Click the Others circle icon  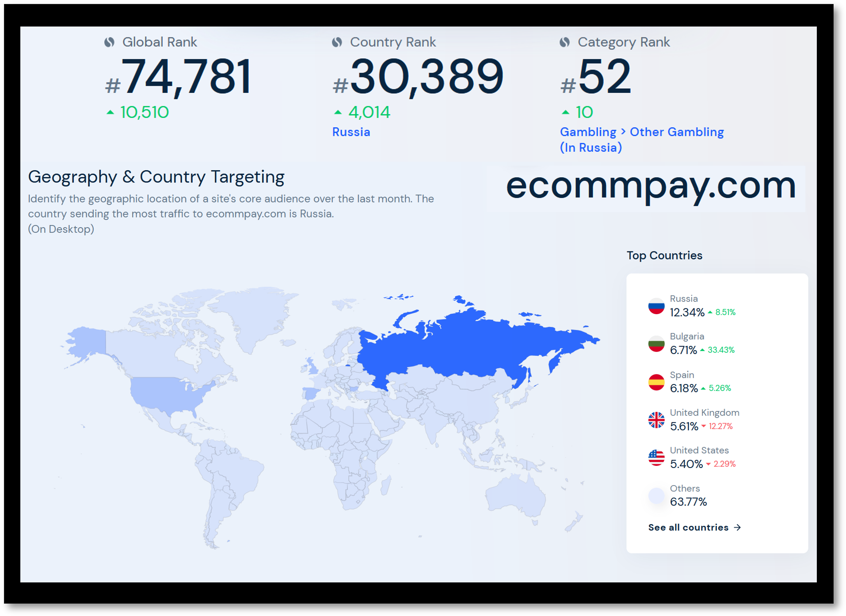pos(656,495)
